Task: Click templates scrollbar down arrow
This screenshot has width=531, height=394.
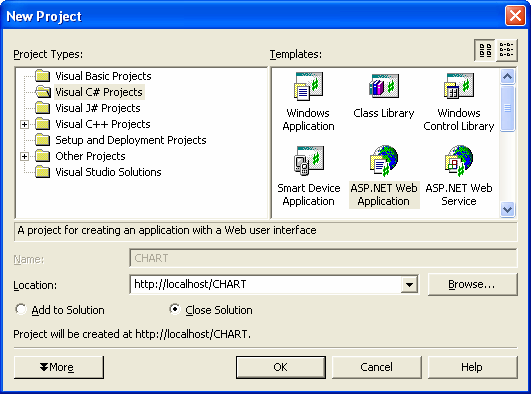Action: click(507, 209)
